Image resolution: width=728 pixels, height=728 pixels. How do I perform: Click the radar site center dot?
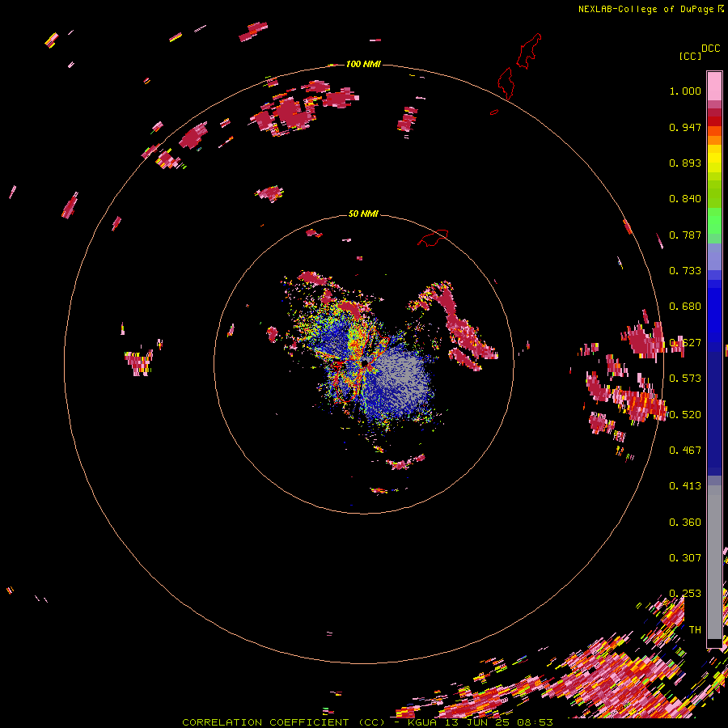pyautogui.click(x=365, y=363)
